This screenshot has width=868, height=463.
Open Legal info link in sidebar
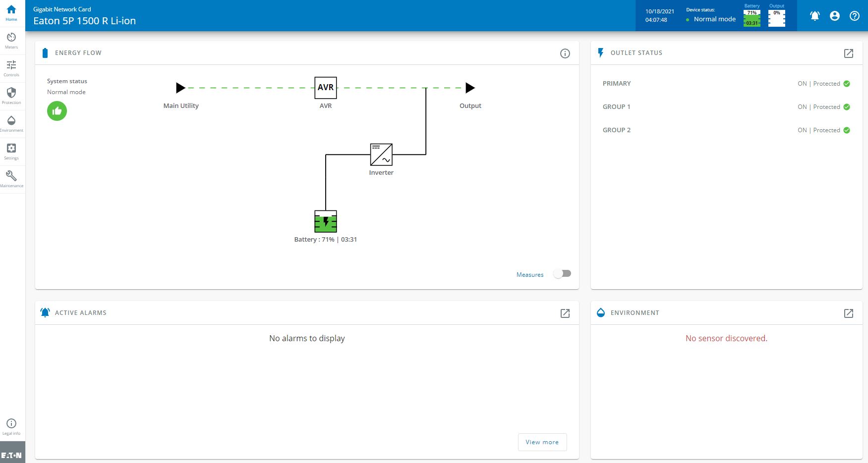[x=11, y=427]
